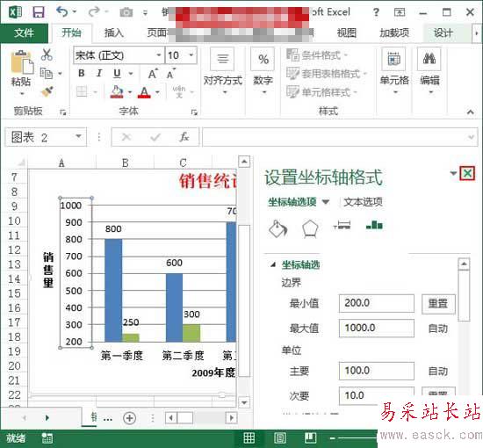Decrease font size with smaller A
The width and height of the screenshot is (483, 448).
(170, 74)
